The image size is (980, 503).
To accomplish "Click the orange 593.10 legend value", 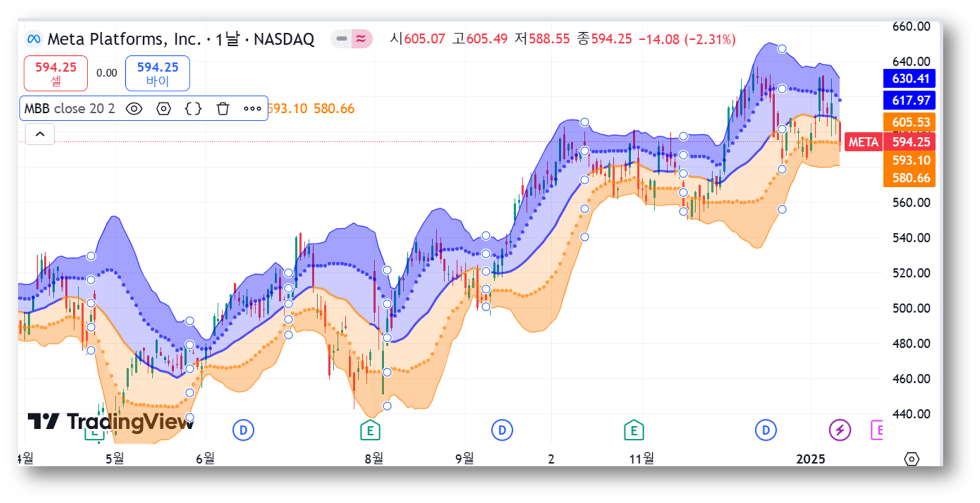I will [288, 108].
